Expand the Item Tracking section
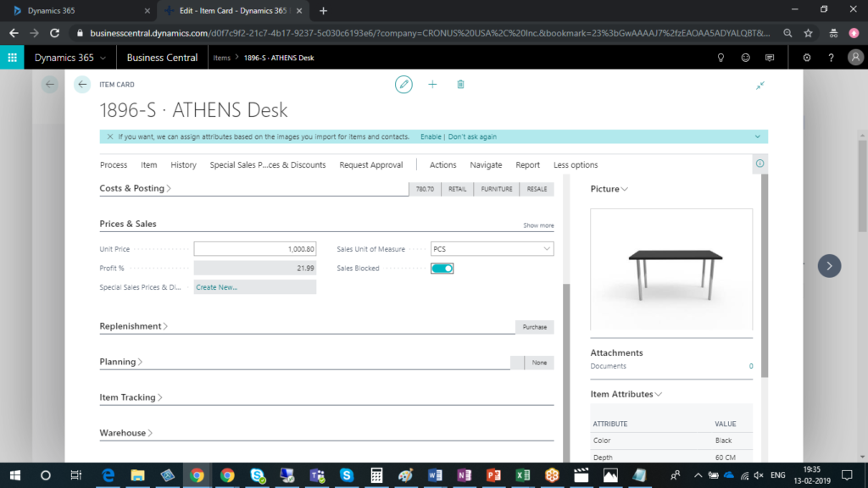This screenshot has width=868, height=488. pos(131,397)
